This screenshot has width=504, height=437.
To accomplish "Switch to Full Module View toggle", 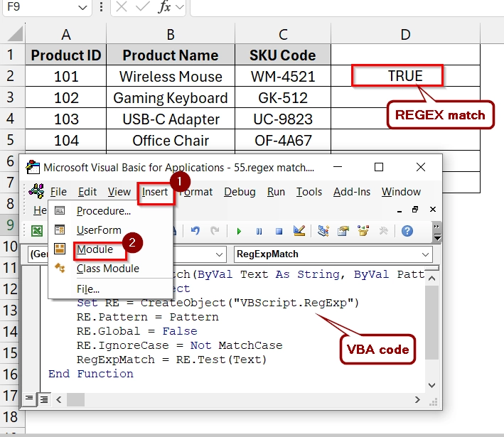I will coord(43,399).
